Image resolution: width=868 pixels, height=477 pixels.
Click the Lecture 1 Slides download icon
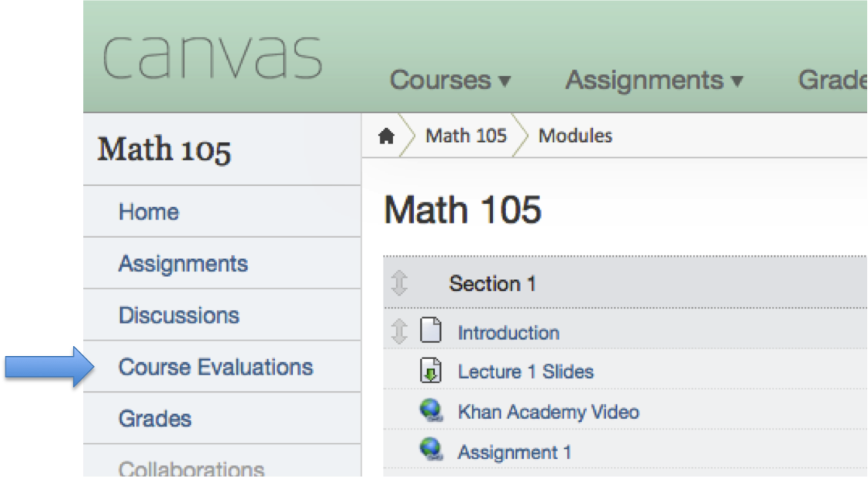coord(431,371)
